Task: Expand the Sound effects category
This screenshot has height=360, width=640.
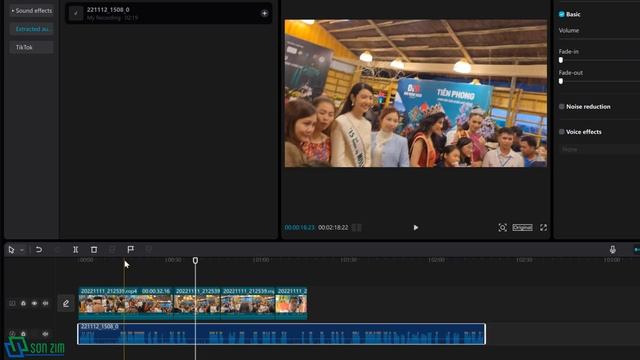Action: point(31,11)
